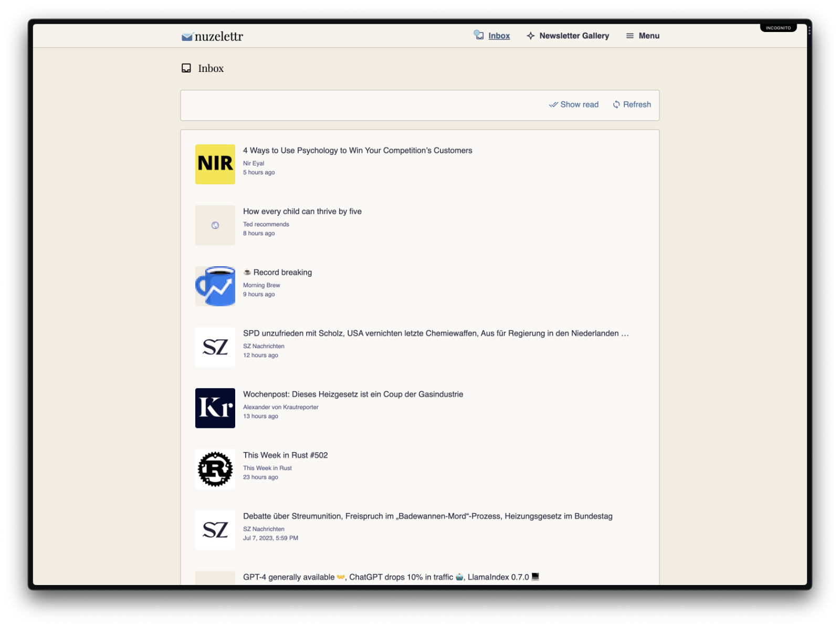Image resolution: width=840 pixels, height=627 pixels.
Task: Open the newsletter 'This Week in Rust #502'
Action: click(x=285, y=455)
